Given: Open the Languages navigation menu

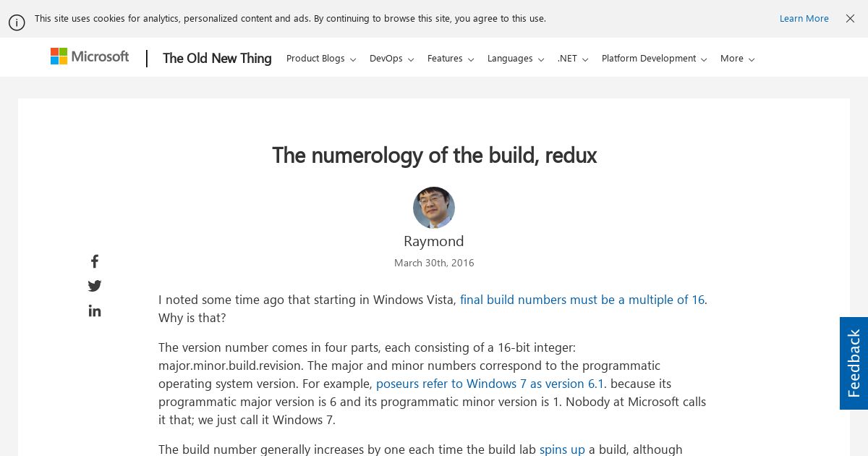Looking at the screenshot, I should [x=516, y=59].
